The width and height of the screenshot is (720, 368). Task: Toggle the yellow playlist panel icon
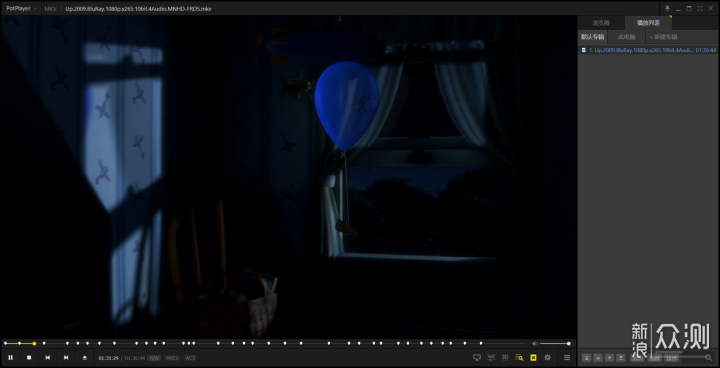pyautogui.click(x=533, y=357)
